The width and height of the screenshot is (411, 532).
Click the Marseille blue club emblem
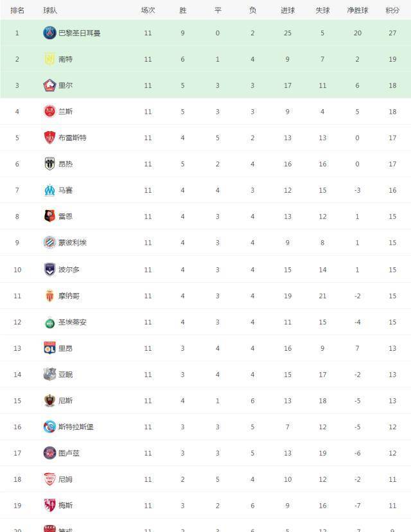pyautogui.click(x=49, y=190)
